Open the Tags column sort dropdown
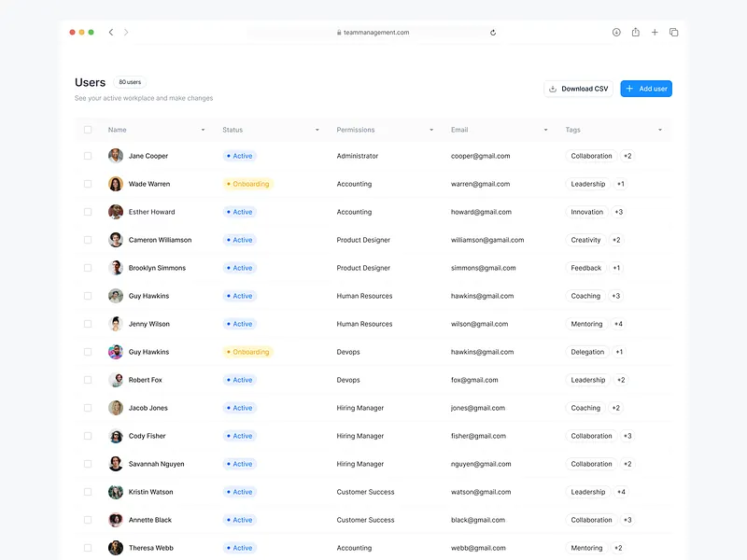Image resolution: width=747 pixels, height=560 pixels. coord(659,130)
